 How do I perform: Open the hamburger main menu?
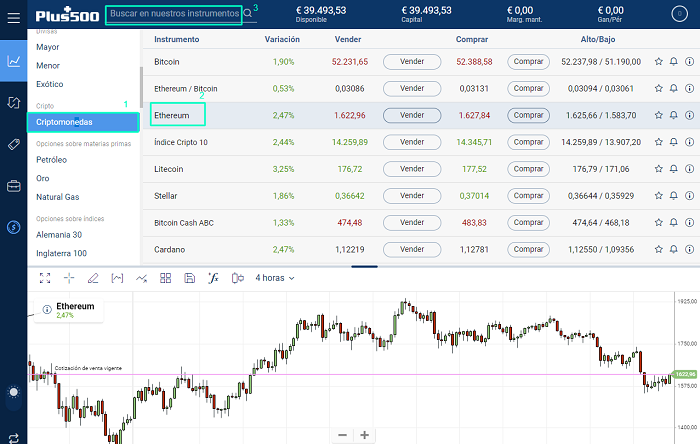point(13,18)
